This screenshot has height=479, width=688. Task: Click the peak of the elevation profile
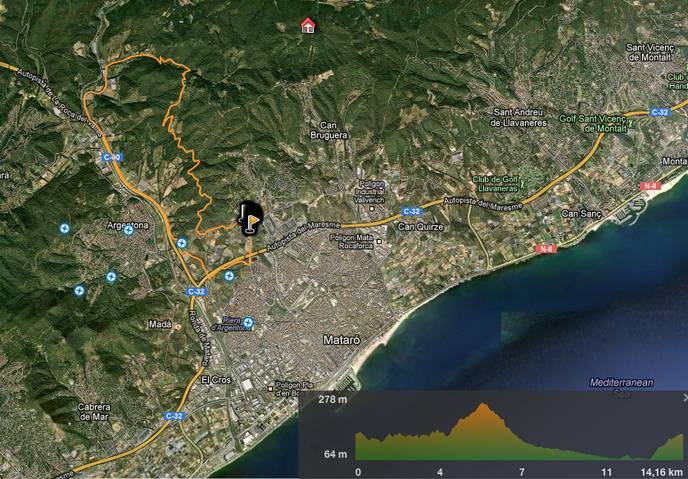tap(485, 405)
